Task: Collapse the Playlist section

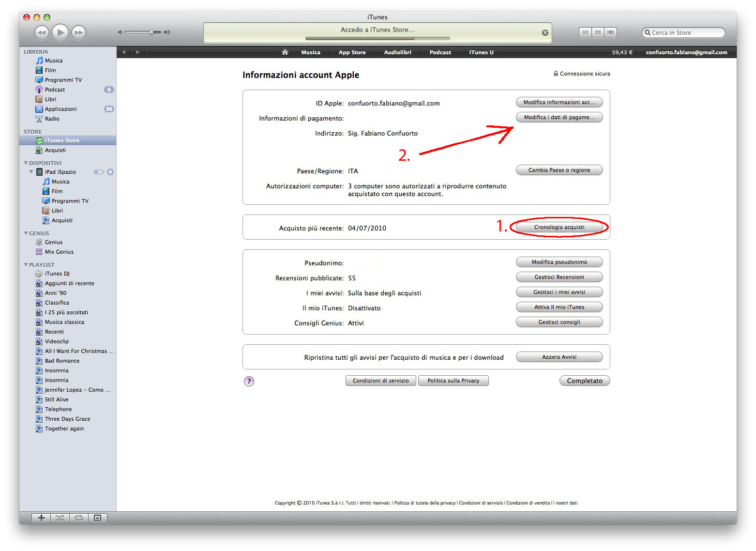Action: point(26,265)
